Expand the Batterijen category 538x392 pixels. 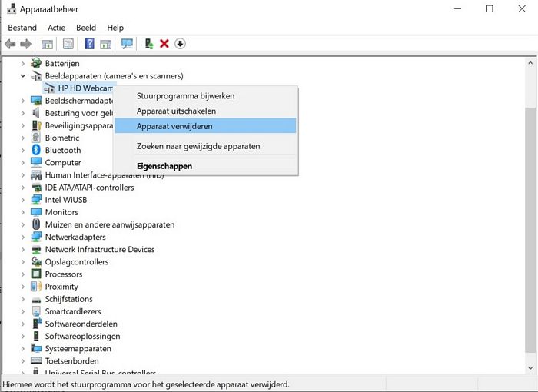coord(23,64)
